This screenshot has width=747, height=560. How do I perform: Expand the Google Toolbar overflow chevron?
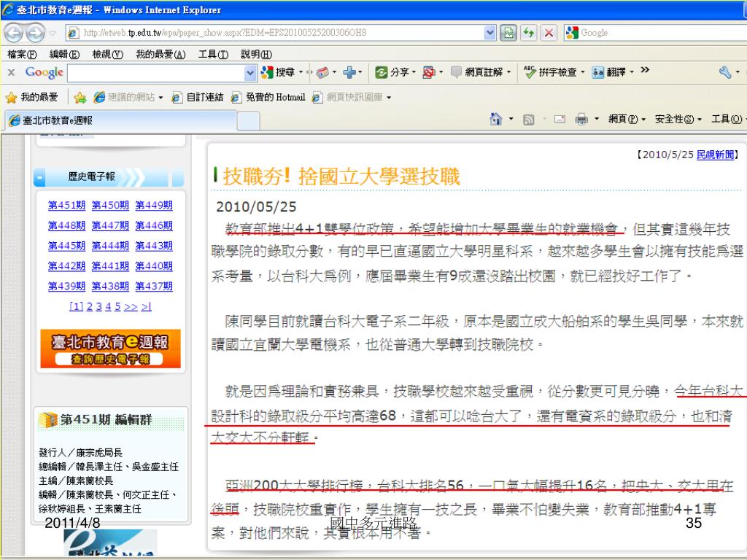pyautogui.click(x=645, y=70)
